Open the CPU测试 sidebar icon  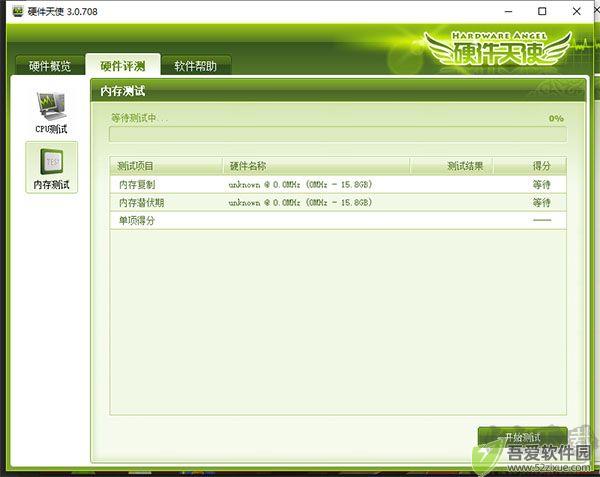coord(51,112)
